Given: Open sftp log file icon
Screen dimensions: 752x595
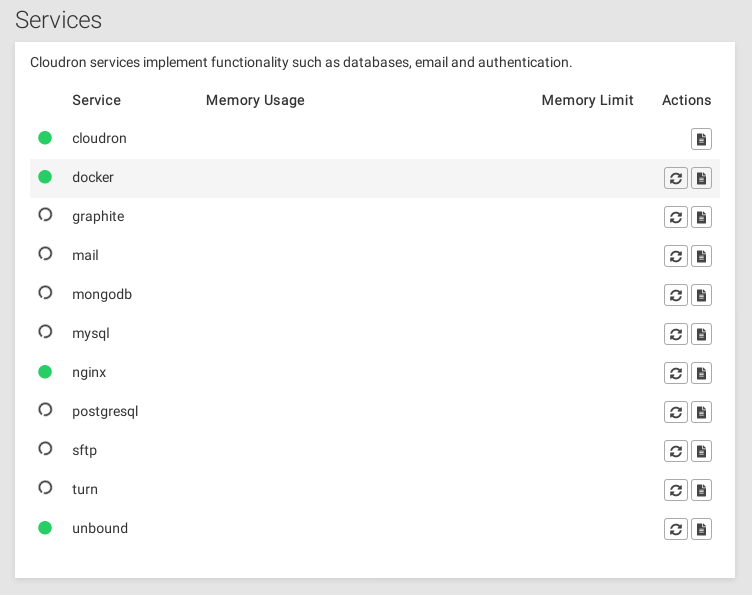Looking at the screenshot, I should (701, 451).
